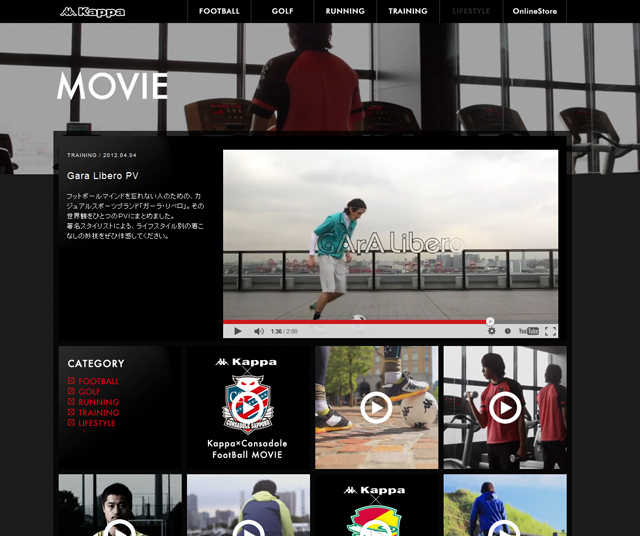Select the GOLF category link
Viewport: 640px width, 536px height.
pos(89,391)
